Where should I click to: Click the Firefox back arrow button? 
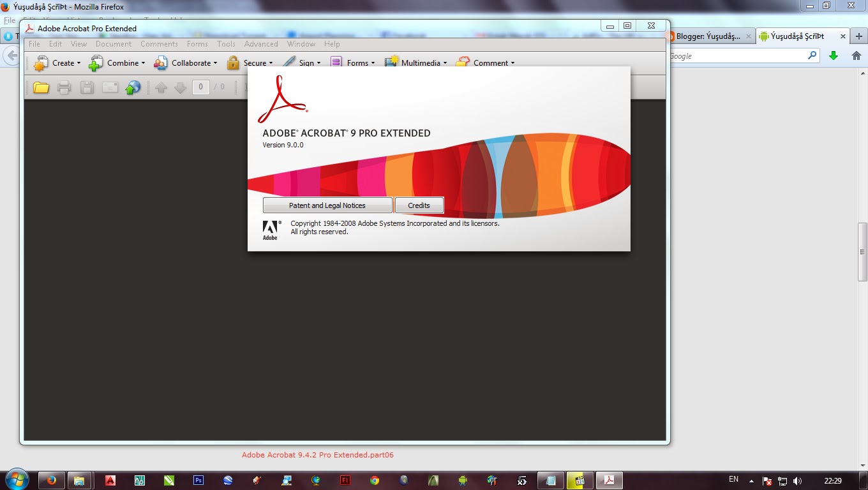[10, 56]
